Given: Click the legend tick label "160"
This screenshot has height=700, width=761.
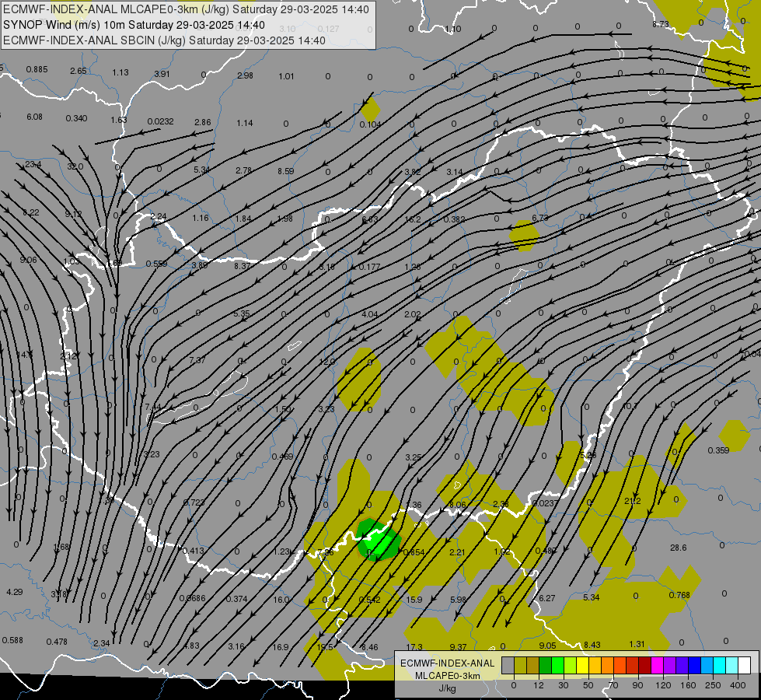Looking at the screenshot, I should pyautogui.click(x=688, y=685).
